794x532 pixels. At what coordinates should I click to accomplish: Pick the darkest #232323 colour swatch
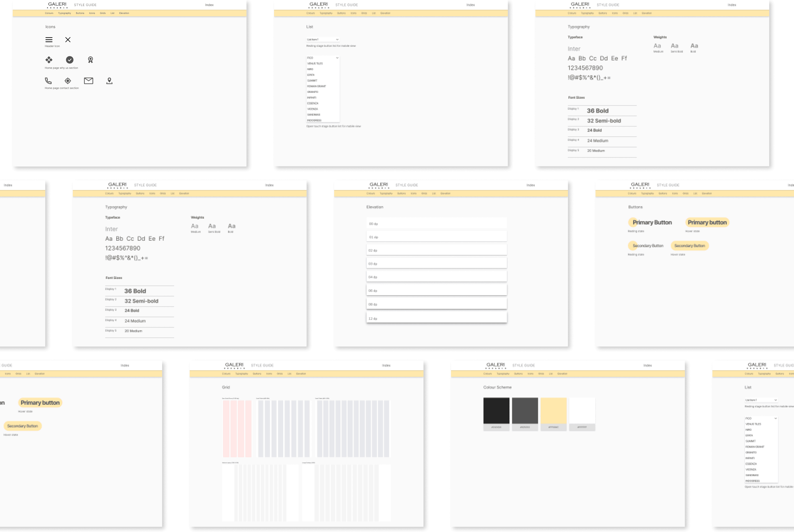pyautogui.click(x=496, y=410)
